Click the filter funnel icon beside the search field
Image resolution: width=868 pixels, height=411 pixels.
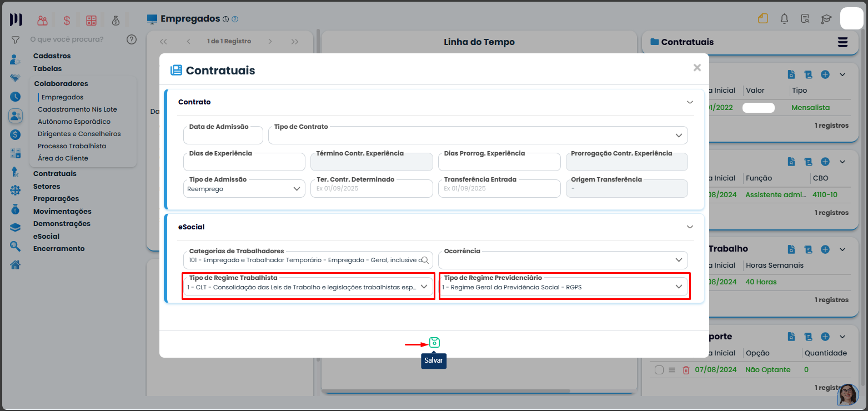(x=16, y=40)
